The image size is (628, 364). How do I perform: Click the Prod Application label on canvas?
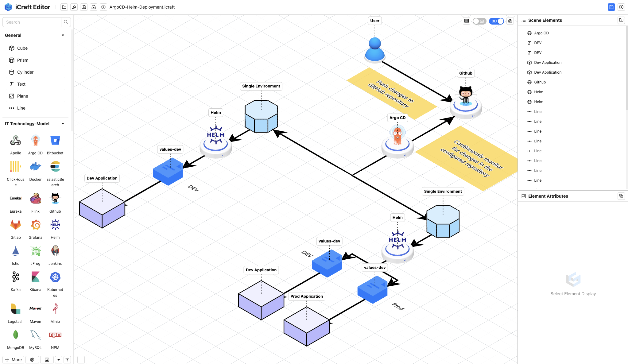pos(307,296)
